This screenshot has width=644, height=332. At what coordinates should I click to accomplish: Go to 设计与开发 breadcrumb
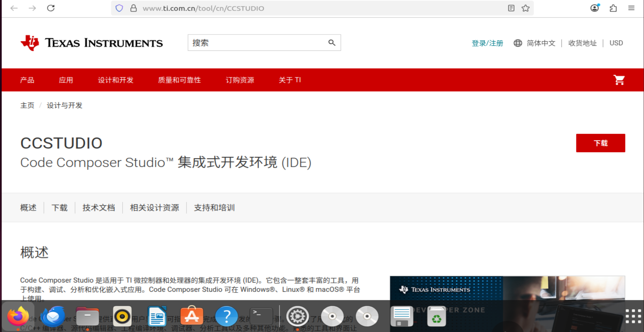tap(64, 105)
